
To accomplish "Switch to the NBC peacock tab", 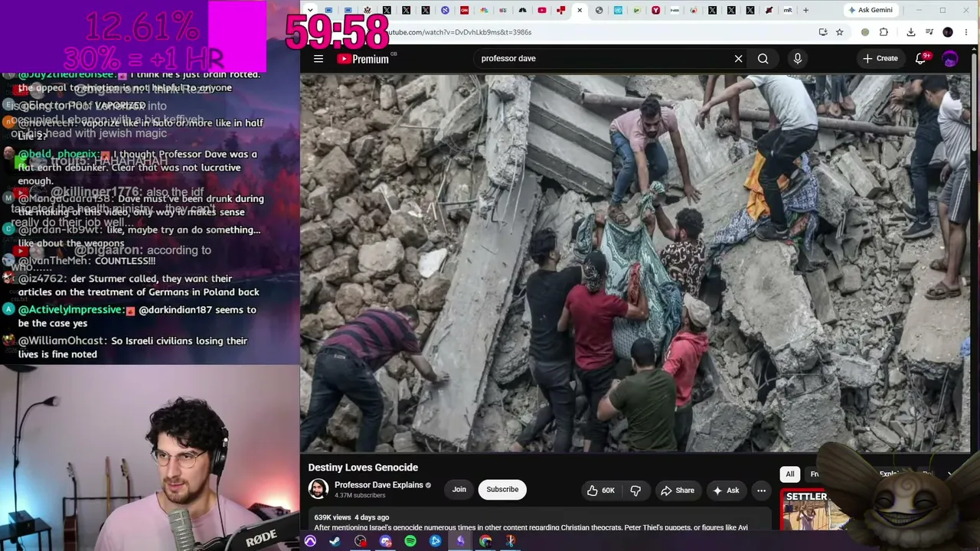I will (484, 10).
